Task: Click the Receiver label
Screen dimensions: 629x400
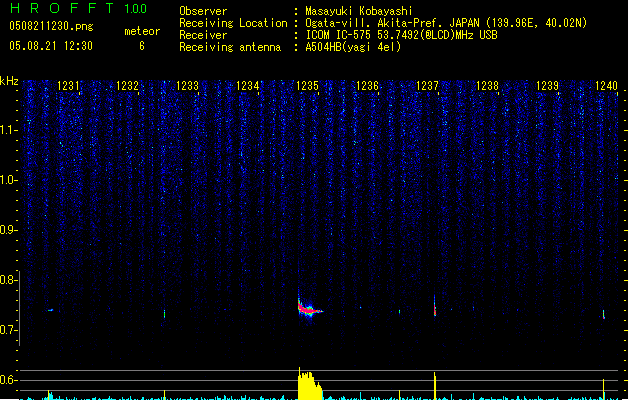Action: [x=203, y=35]
